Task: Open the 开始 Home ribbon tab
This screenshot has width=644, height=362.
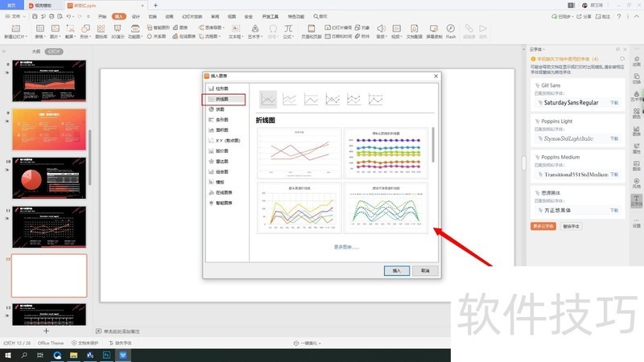Action: [x=102, y=16]
